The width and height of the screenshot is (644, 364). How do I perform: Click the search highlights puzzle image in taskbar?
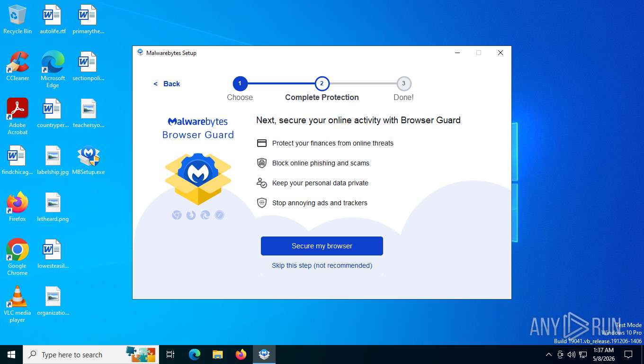coord(141,355)
